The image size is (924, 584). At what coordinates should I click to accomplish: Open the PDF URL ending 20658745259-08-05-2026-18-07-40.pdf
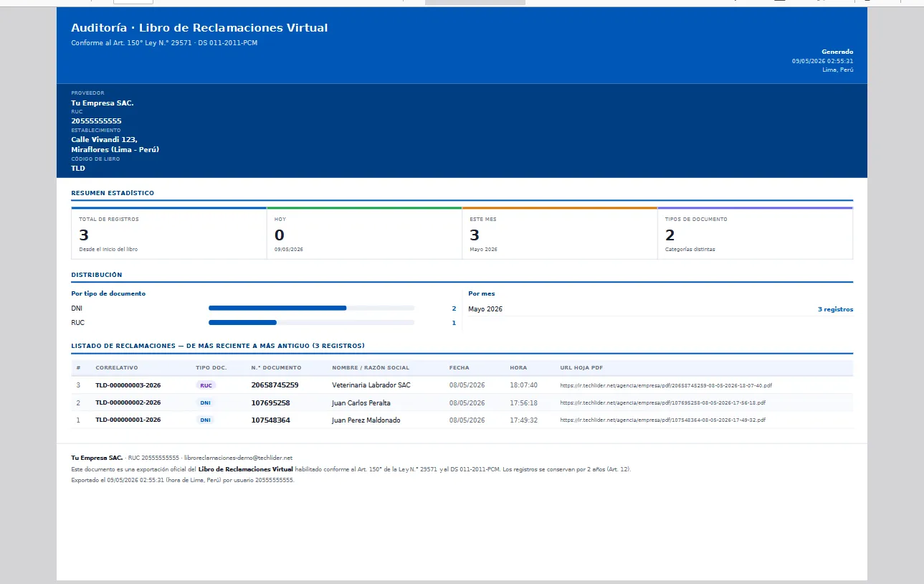click(666, 385)
